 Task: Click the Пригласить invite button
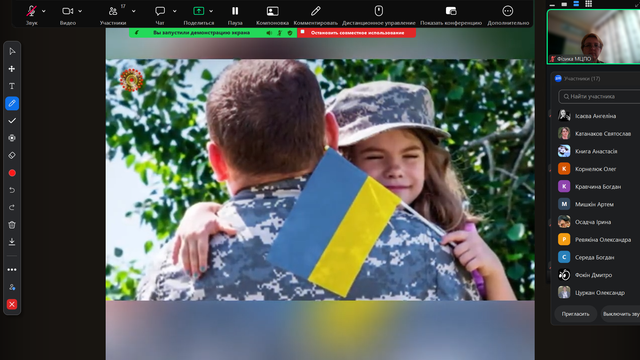[576, 314]
